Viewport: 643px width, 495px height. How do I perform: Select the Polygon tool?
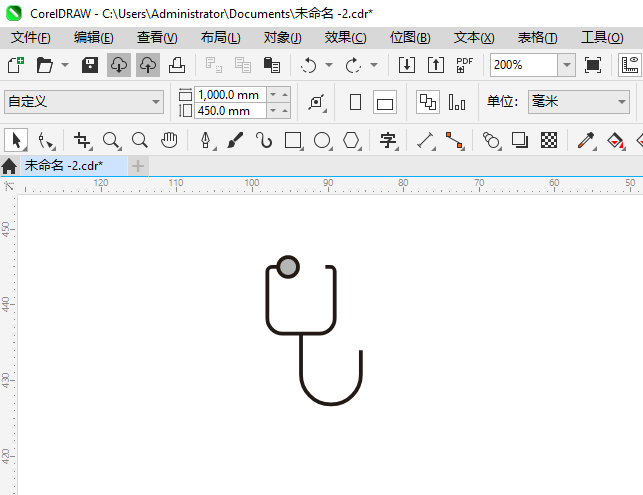point(351,140)
